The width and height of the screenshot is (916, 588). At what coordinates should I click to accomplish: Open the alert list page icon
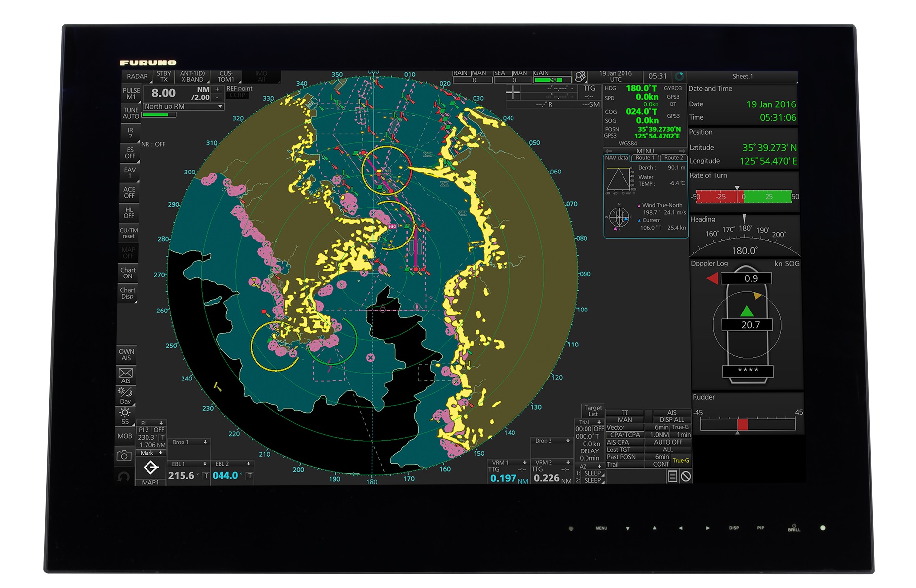pos(672,476)
